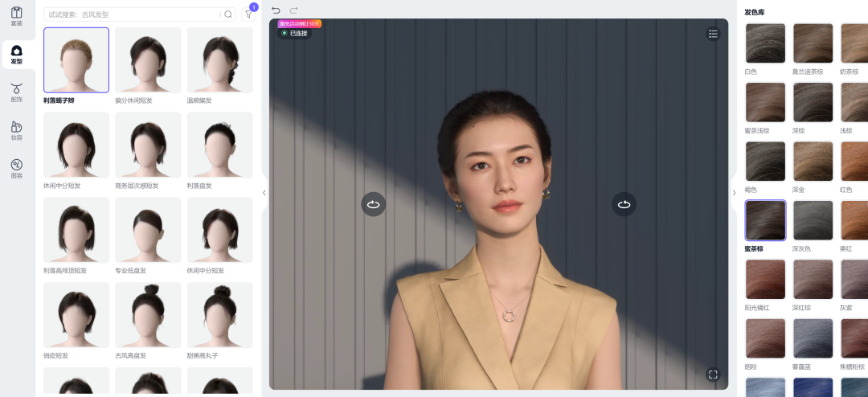Apply the 蜜茶浅棕 hair color

[x=766, y=102]
